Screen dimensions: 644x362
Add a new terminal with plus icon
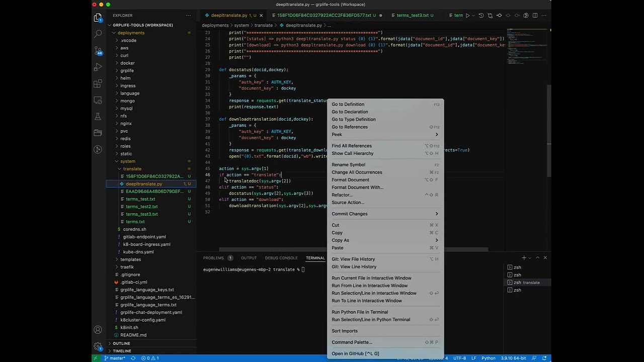[524, 258]
